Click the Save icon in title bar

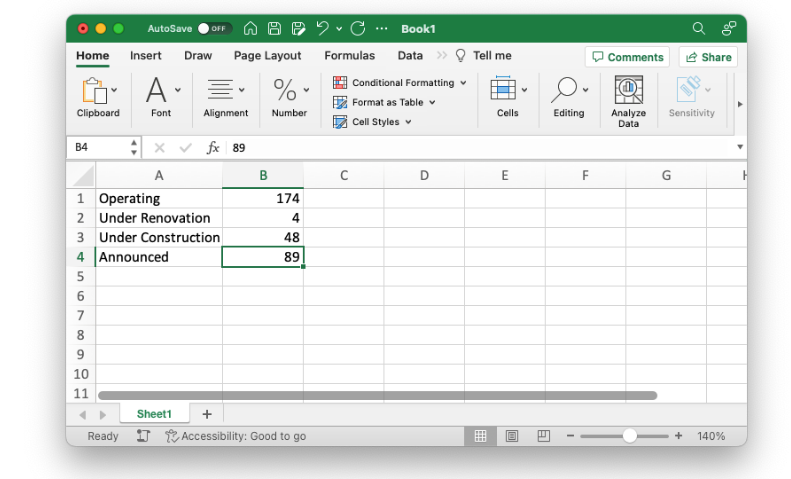coord(273,29)
